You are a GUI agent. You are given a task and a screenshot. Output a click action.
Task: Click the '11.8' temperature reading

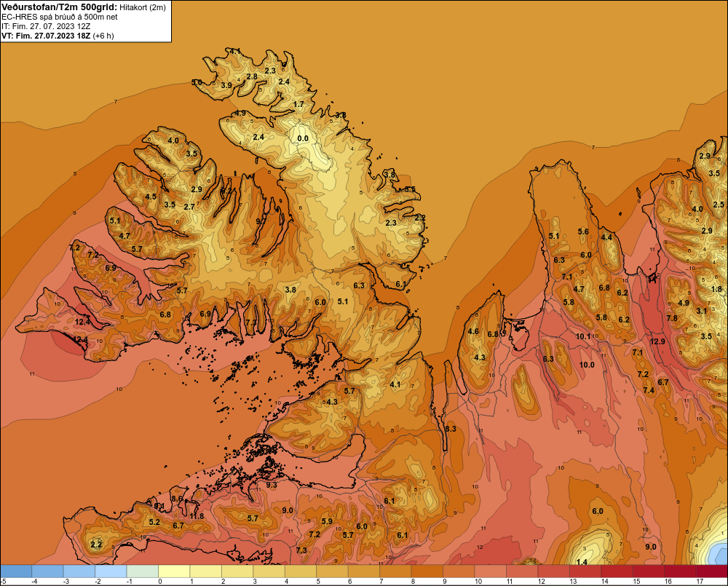[x=197, y=516]
